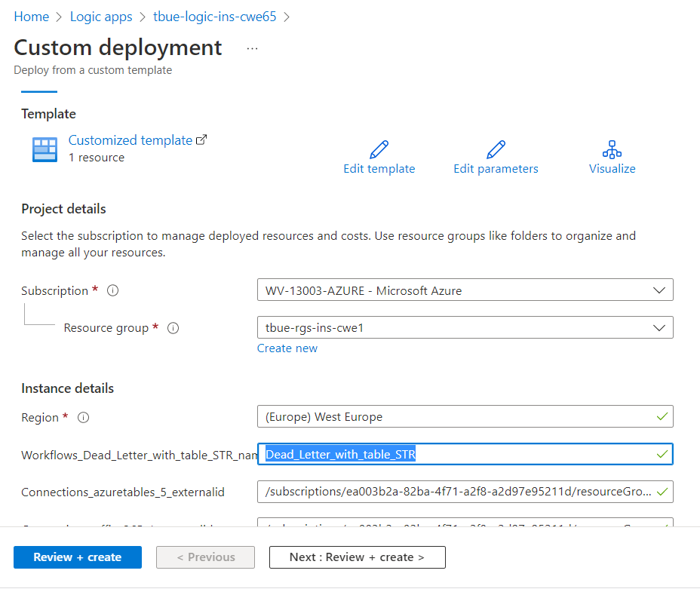Click the 'Instance details' heading
The width and height of the screenshot is (700, 592).
point(67,388)
